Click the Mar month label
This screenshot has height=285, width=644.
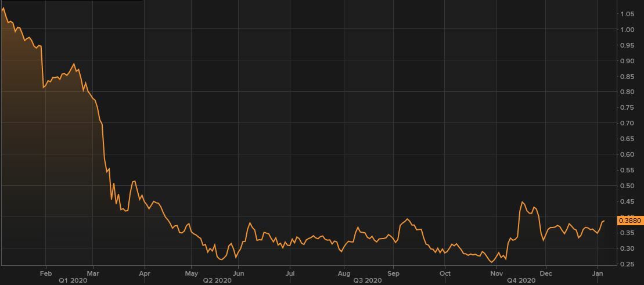93,273
